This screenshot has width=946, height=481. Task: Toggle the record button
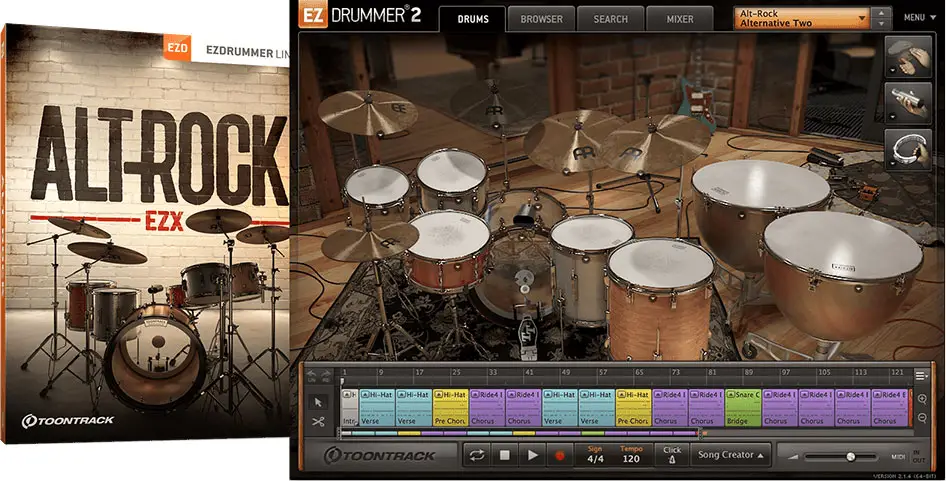[559, 455]
